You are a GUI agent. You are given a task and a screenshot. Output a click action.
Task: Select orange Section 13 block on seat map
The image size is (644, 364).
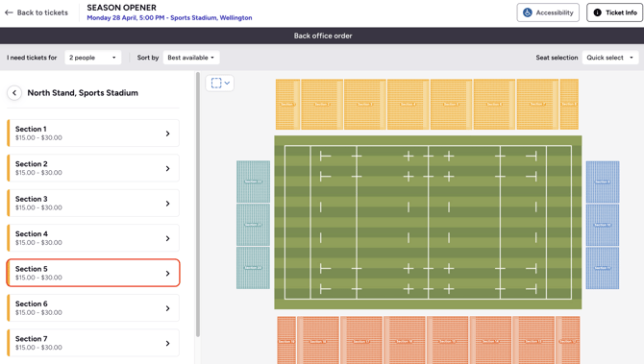point(533,340)
